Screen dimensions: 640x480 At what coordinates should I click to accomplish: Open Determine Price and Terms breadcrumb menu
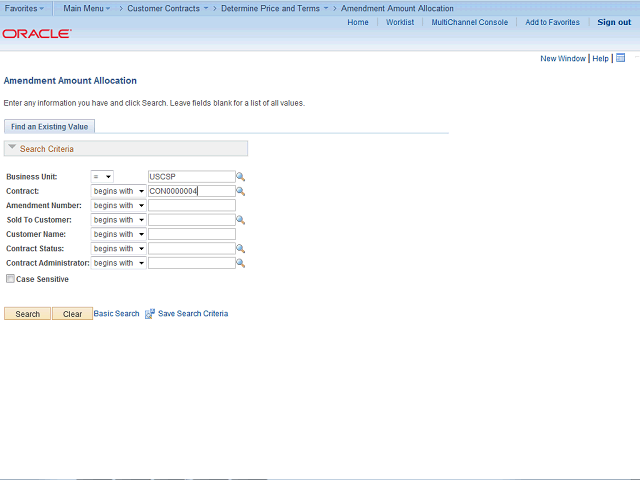click(x=274, y=8)
